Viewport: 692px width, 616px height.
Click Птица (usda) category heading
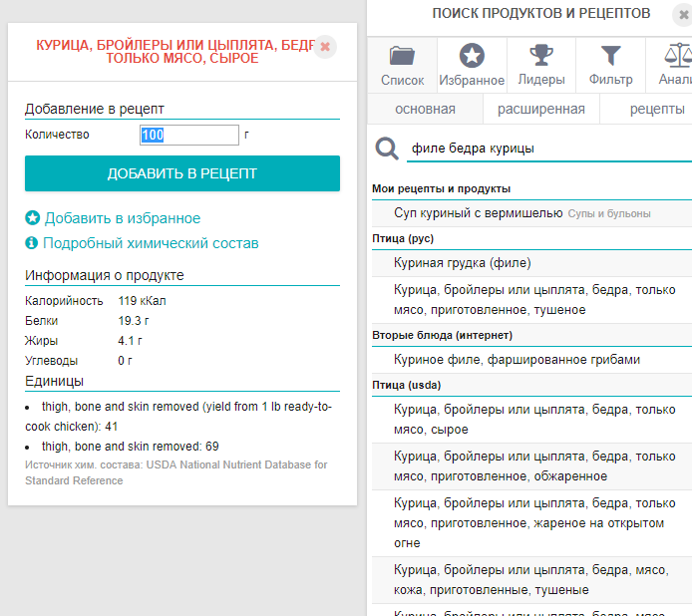click(407, 385)
